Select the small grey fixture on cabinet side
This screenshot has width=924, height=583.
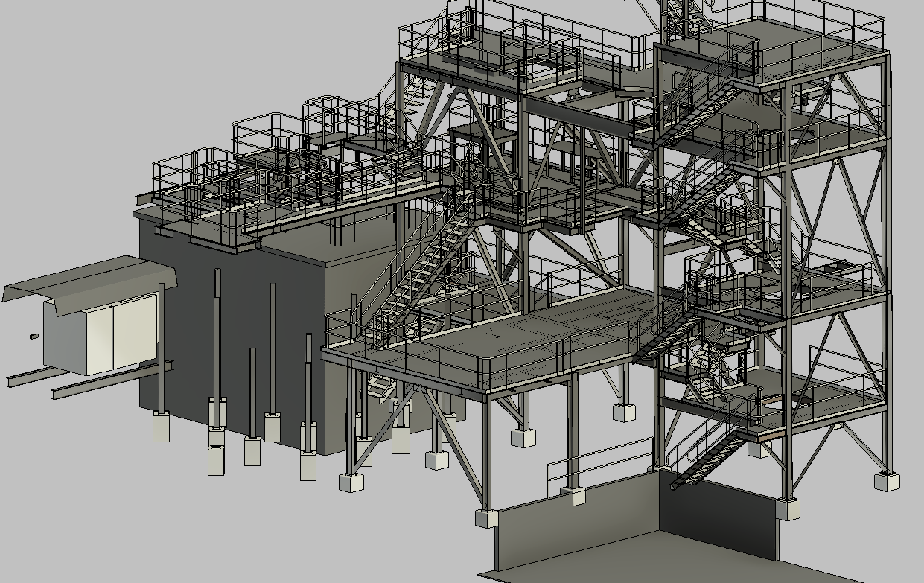34,337
